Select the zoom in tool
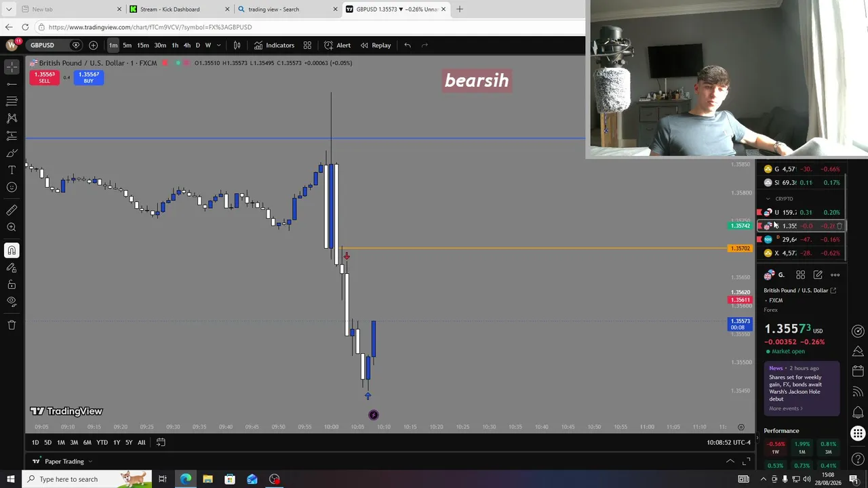 pos(12,228)
